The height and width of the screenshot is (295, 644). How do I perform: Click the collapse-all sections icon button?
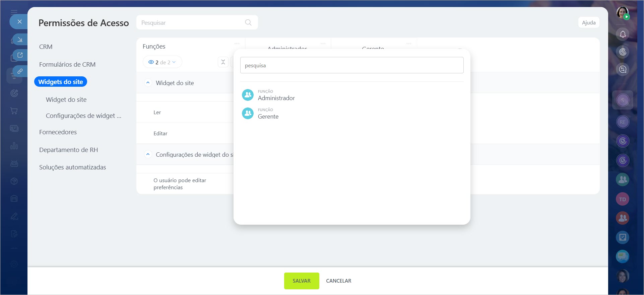tap(223, 62)
